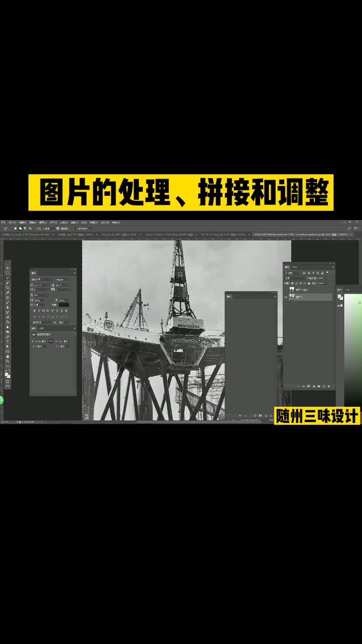Select the Horizontal Type tool
The height and width of the screenshot is (644, 362).
pyautogui.click(x=7, y=341)
